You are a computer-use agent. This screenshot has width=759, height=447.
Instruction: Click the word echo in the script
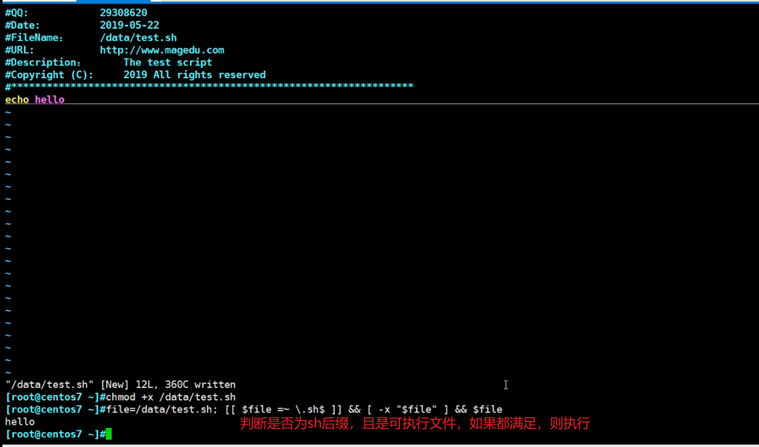coord(17,100)
